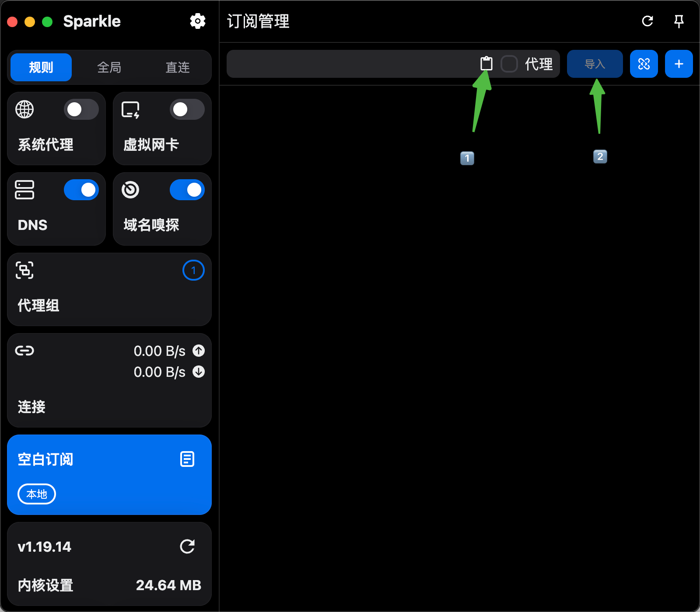Click the refresh icon in subscription header

click(x=647, y=21)
